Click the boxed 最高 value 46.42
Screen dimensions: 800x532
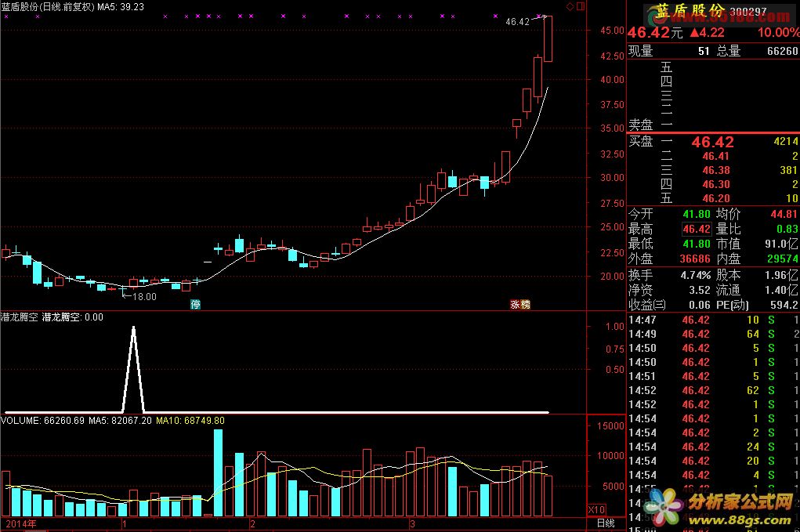pyautogui.click(x=697, y=229)
